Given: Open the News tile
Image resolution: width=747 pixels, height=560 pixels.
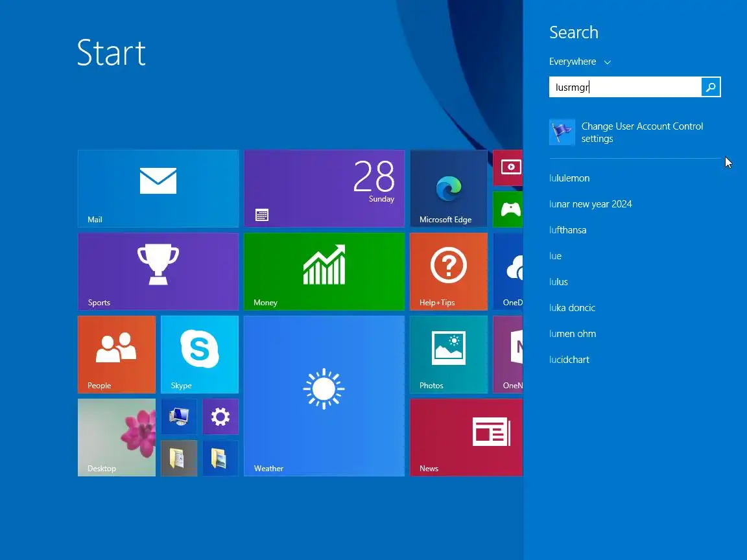Looking at the screenshot, I should 466,437.
